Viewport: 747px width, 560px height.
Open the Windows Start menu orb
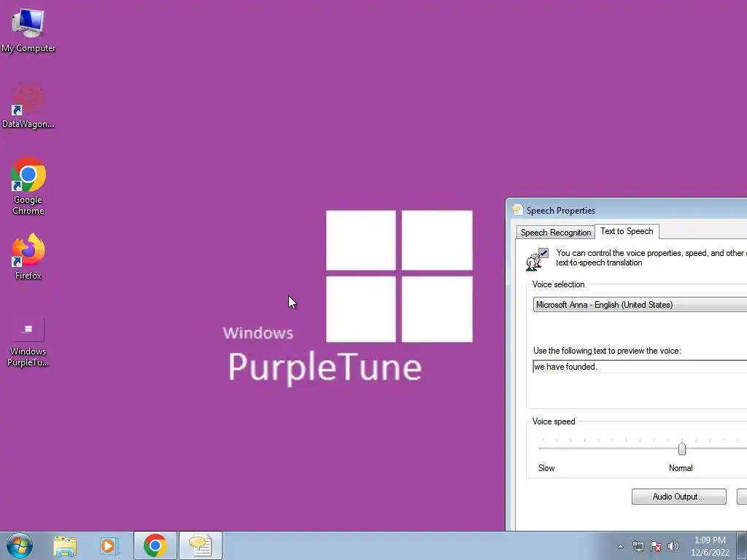click(x=20, y=545)
